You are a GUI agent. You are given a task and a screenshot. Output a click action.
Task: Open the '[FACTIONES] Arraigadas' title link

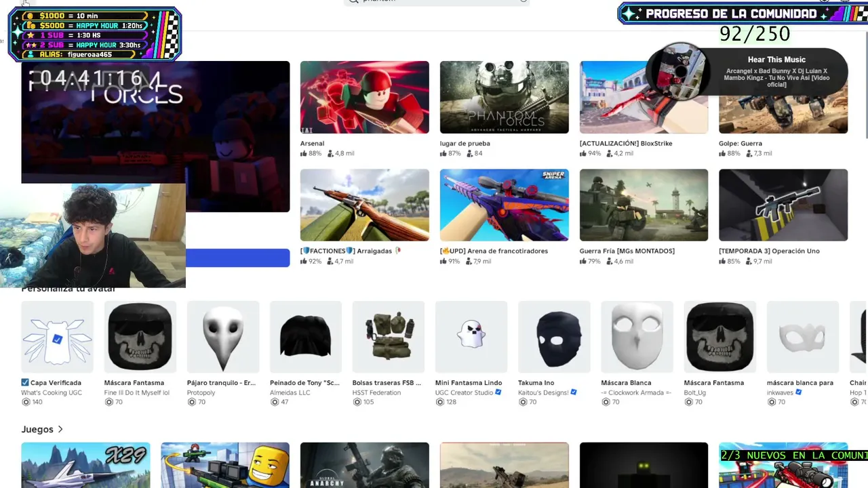click(351, 251)
